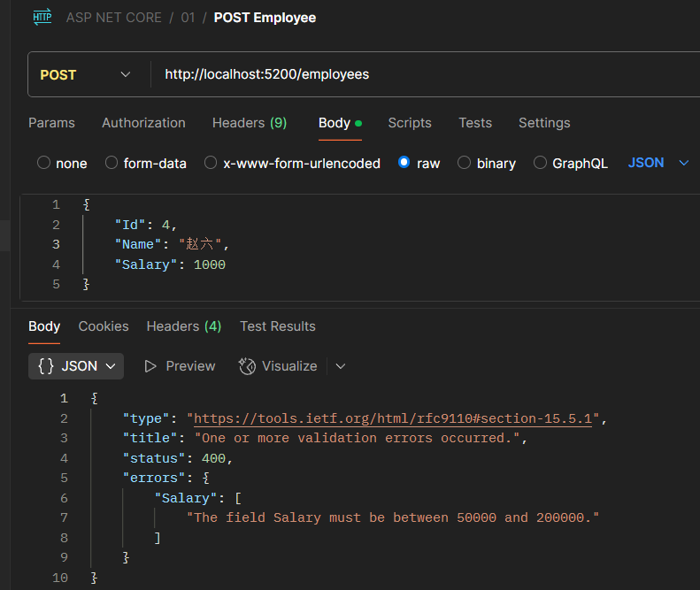Viewport: 700px width, 590px height.
Task: Click the ASP NET CORE breadcrumb
Action: pos(113,18)
